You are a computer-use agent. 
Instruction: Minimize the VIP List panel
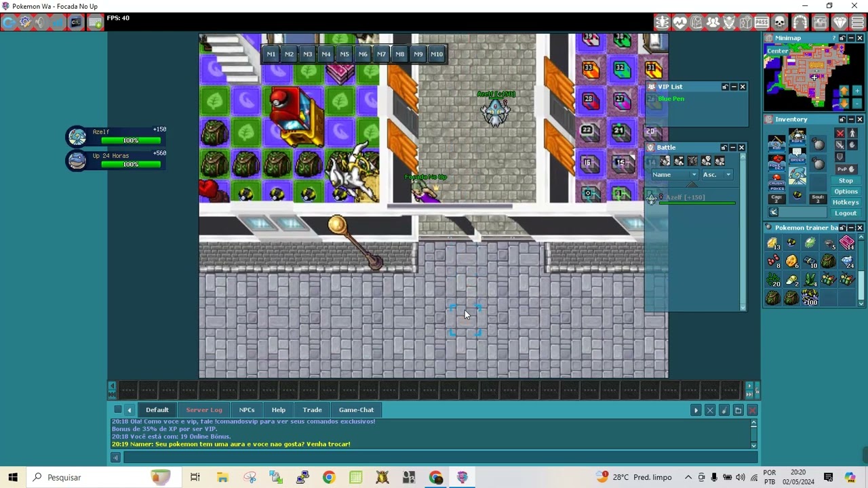(734, 87)
